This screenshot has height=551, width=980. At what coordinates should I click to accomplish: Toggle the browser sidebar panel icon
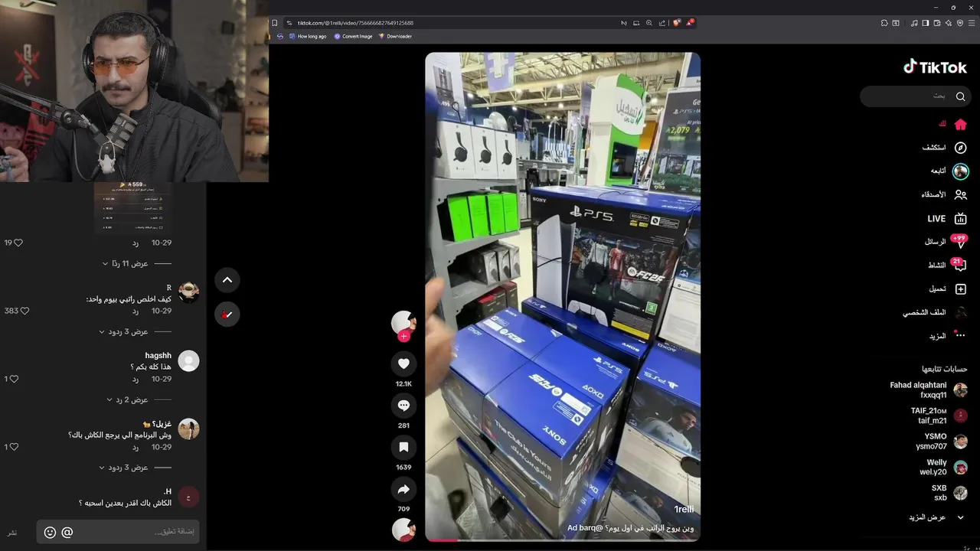(926, 23)
